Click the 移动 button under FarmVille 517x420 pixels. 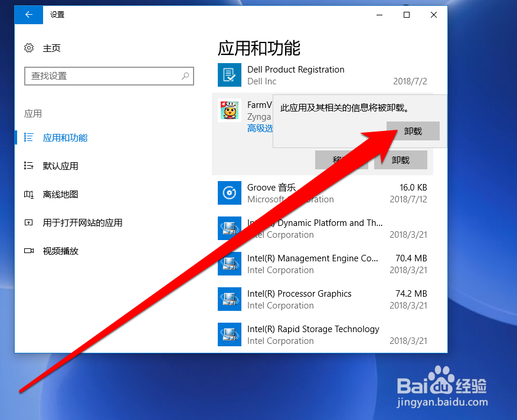coord(341,160)
